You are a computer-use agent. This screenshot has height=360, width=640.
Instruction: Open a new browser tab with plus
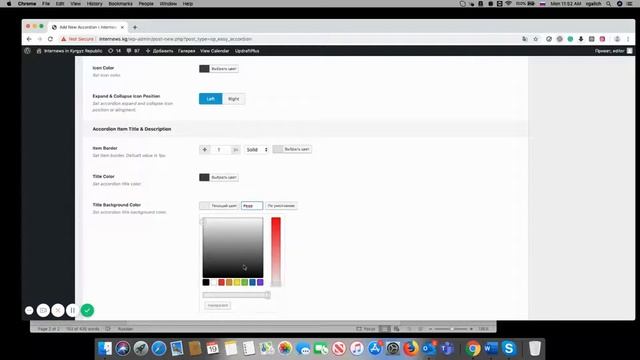(135, 27)
